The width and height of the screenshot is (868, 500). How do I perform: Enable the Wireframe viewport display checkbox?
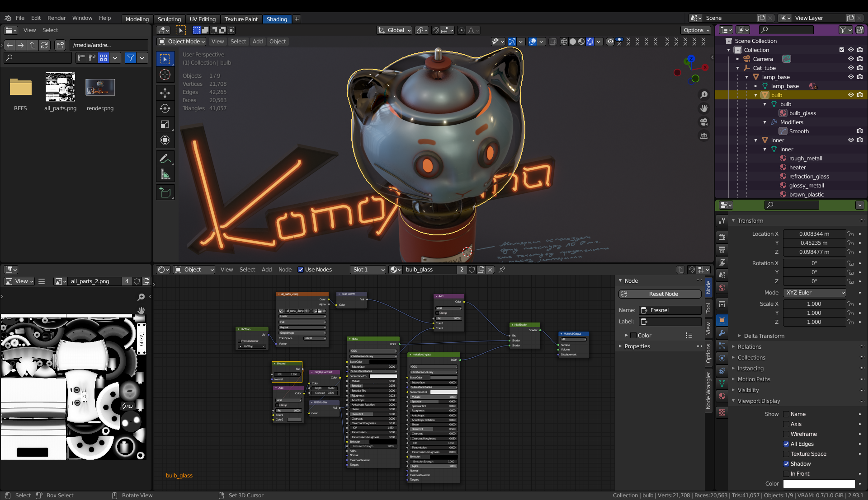coord(786,434)
